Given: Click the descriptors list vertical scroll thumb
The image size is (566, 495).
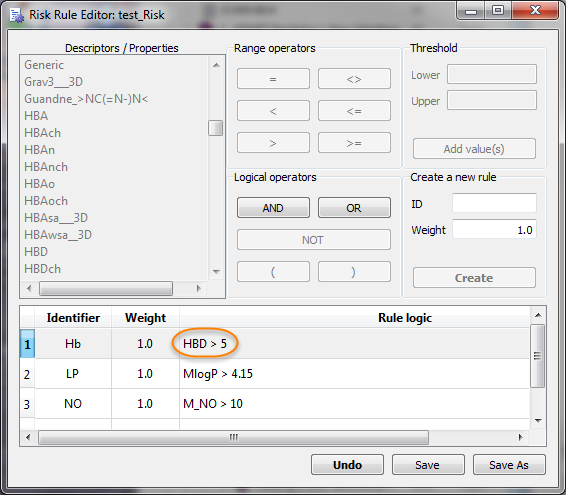Looking at the screenshot, I should pyautogui.click(x=215, y=128).
